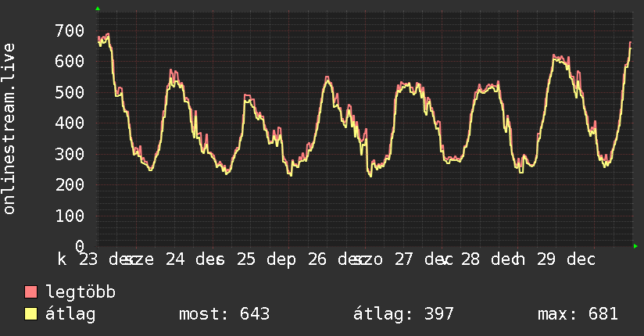Click the 26 dec x-axis date label
644x336 pixels.
338,259
